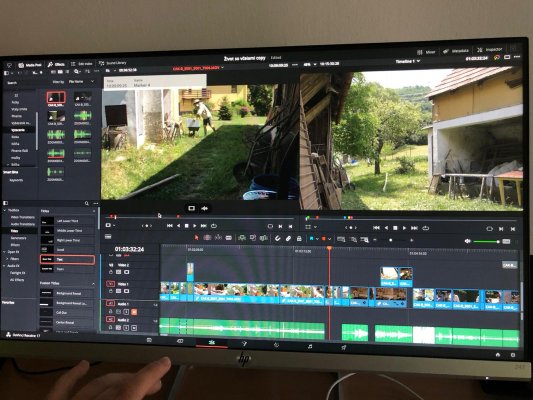This screenshot has width=533, height=400.
Task: Select Video Transitions in the Toolbox
Action: click(x=22, y=217)
